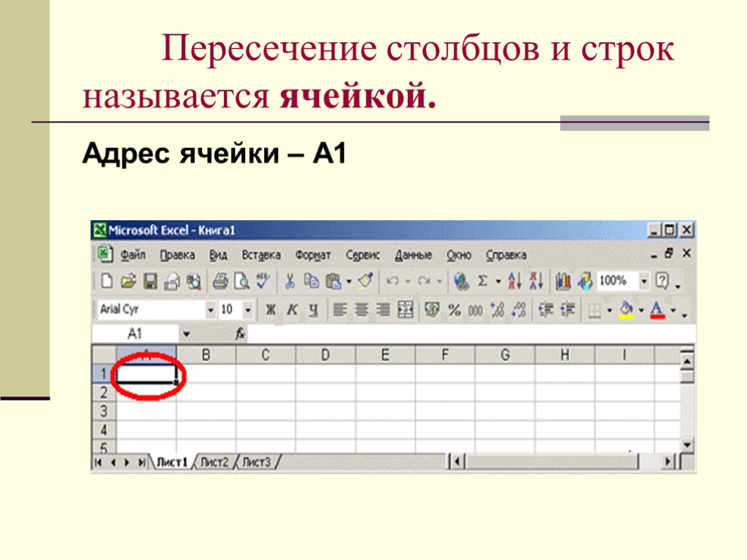
Task: Undo the last action
Action: point(392,281)
